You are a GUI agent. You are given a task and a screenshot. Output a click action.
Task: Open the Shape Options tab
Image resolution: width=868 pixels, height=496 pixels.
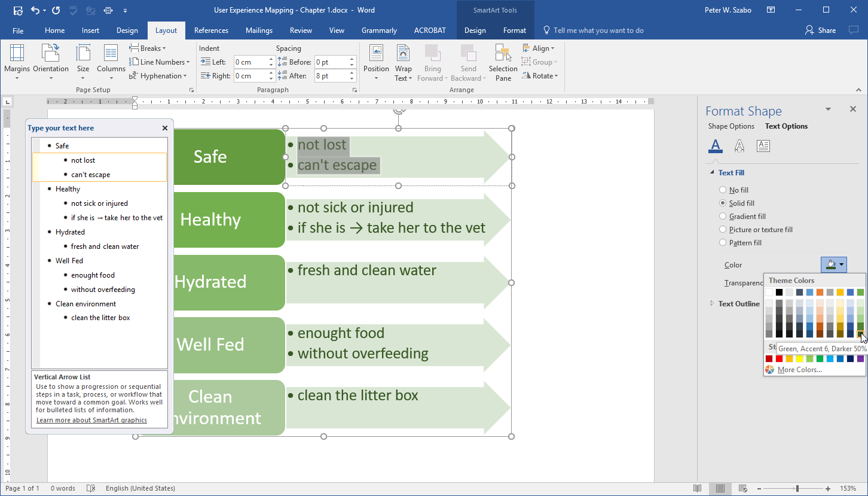(x=731, y=126)
